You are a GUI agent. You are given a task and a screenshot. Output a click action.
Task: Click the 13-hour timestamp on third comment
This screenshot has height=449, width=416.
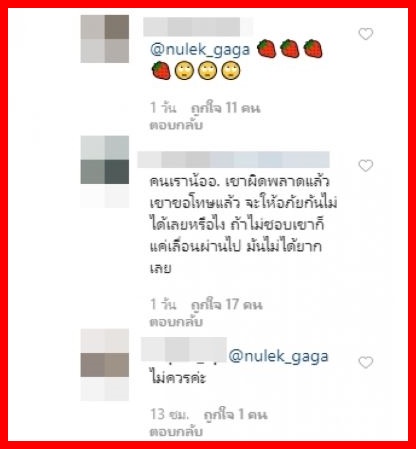[170, 414]
